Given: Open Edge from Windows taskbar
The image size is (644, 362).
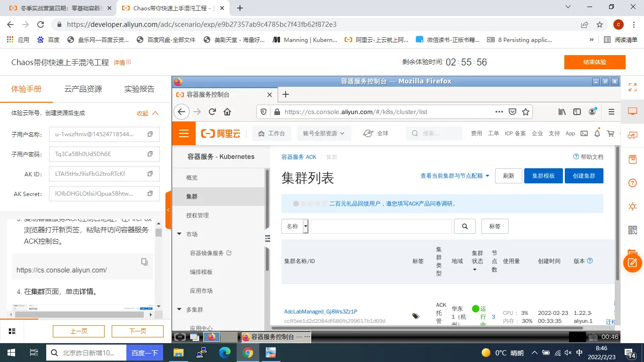Looking at the screenshot, I should (225, 353).
